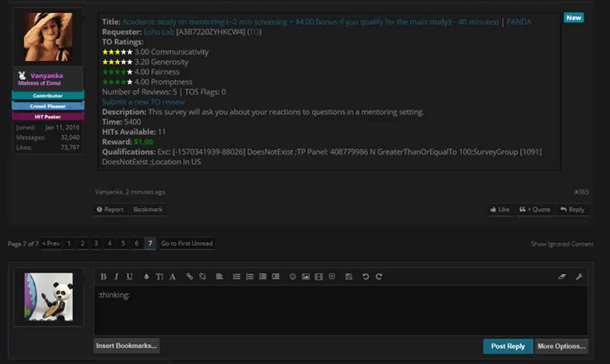Go to page 5
Viewport: 610px width, 364px height.
(123, 244)
